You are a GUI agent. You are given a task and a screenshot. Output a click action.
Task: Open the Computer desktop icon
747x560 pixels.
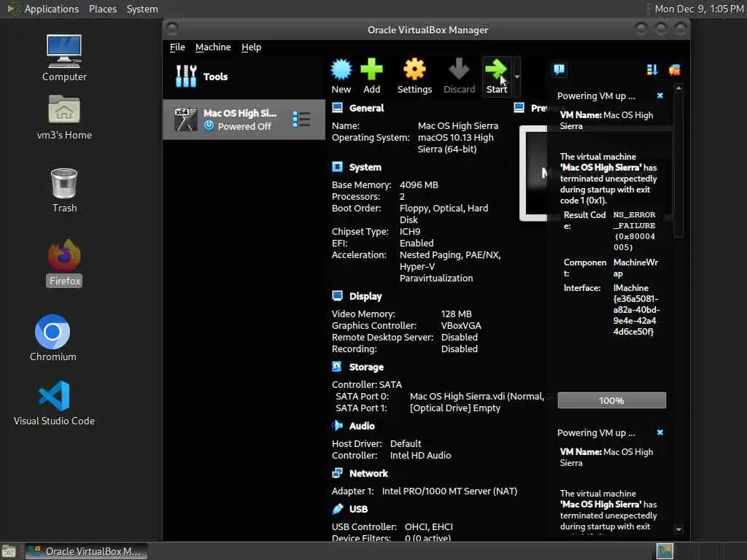[x=64, y=58]
